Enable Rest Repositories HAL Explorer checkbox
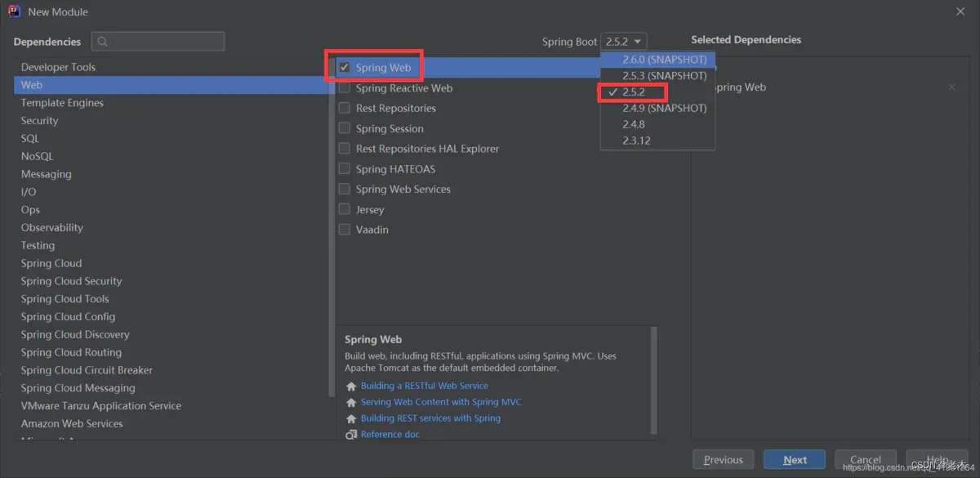This screenshot has height=478, width=980. tap(345, 149)
